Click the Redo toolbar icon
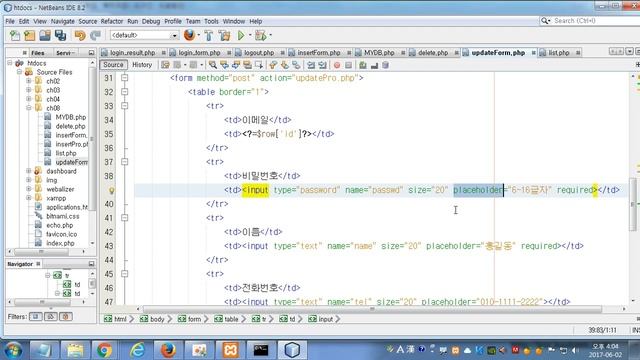 coord(95,36)
